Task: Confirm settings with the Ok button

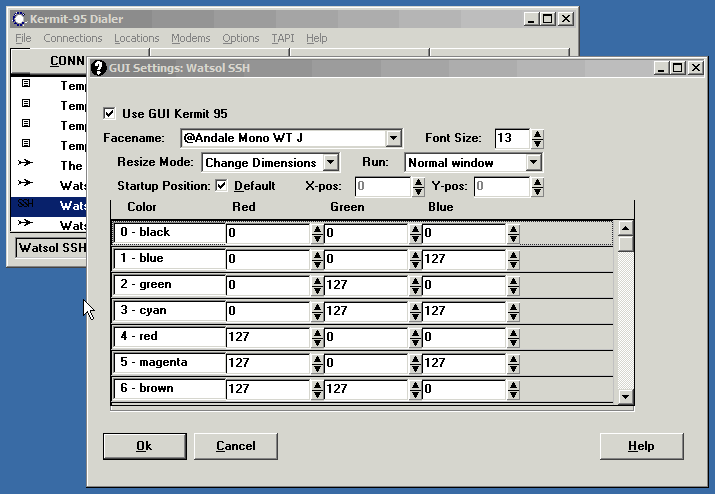Action: point(145,446)
